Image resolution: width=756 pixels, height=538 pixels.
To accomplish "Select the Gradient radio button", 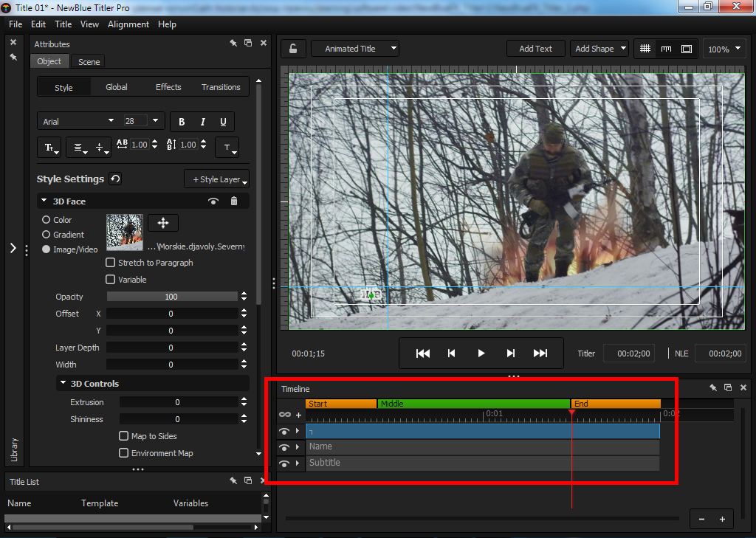I will (x=47, y=235).
